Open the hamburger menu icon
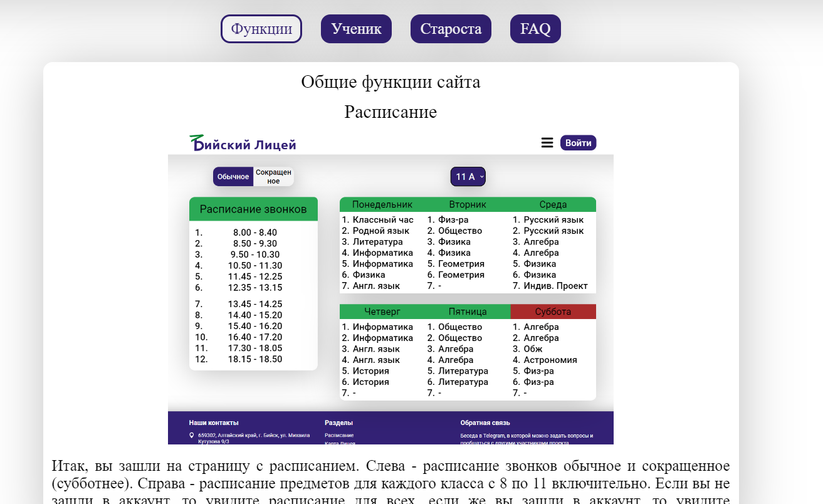Viewport: 823px width, 504px height. (x=547, y=142)
